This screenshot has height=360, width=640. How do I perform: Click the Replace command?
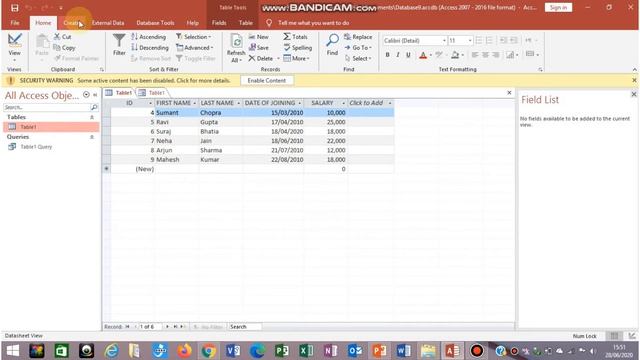point(358,37)
